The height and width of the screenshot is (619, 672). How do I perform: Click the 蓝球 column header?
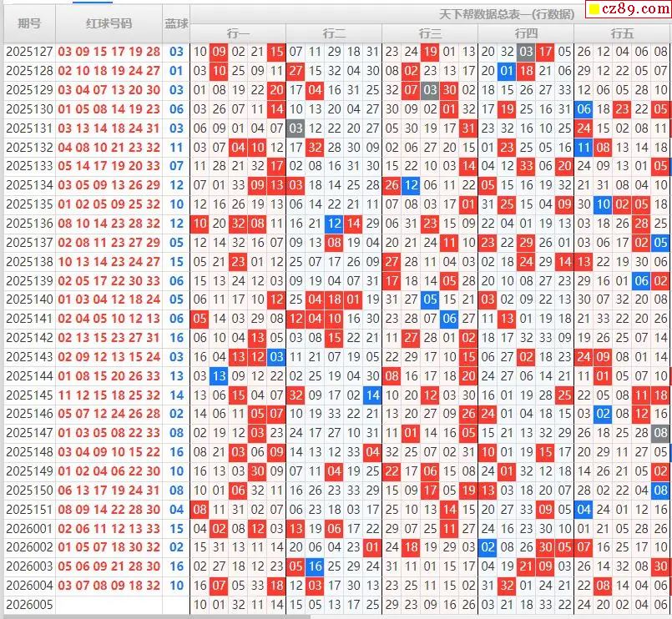[x=176, y=23]
